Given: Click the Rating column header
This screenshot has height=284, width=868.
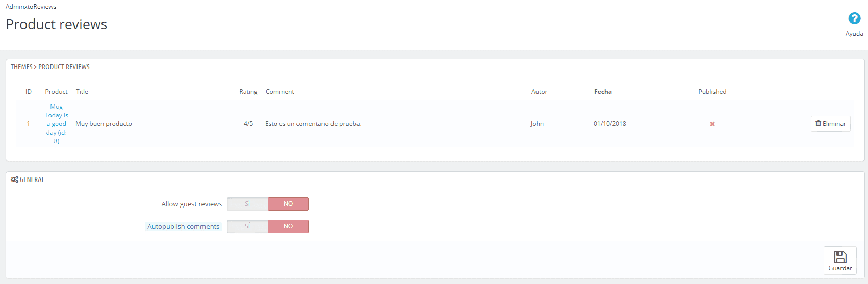Looking at the screenshot, I should click(x=248, y=92).
